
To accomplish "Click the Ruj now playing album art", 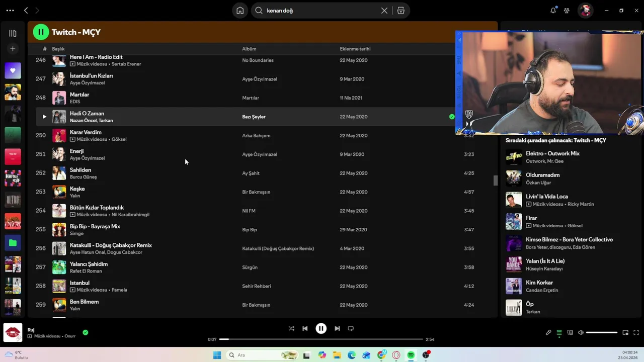I will click(x=13, y=332).
